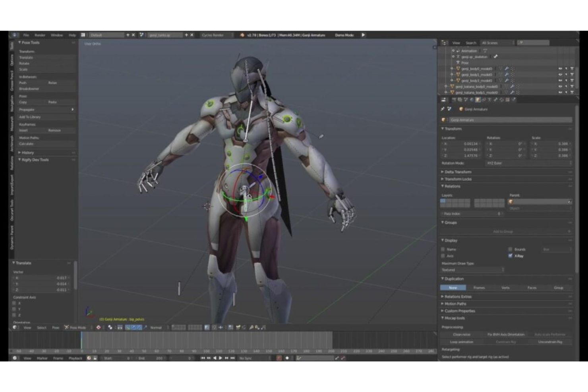Screen dimensions: 588x392
Task: Expand the Transform Locks panel
Action: pyautogui.click(x=458, y=179)
